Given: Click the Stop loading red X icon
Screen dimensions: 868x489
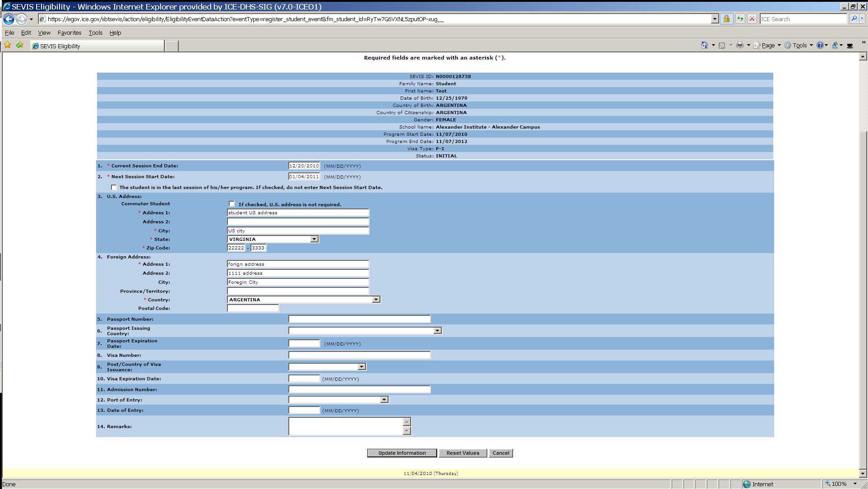Looking at the screenshot, I should pyautogui.click(x=752, y=19).
